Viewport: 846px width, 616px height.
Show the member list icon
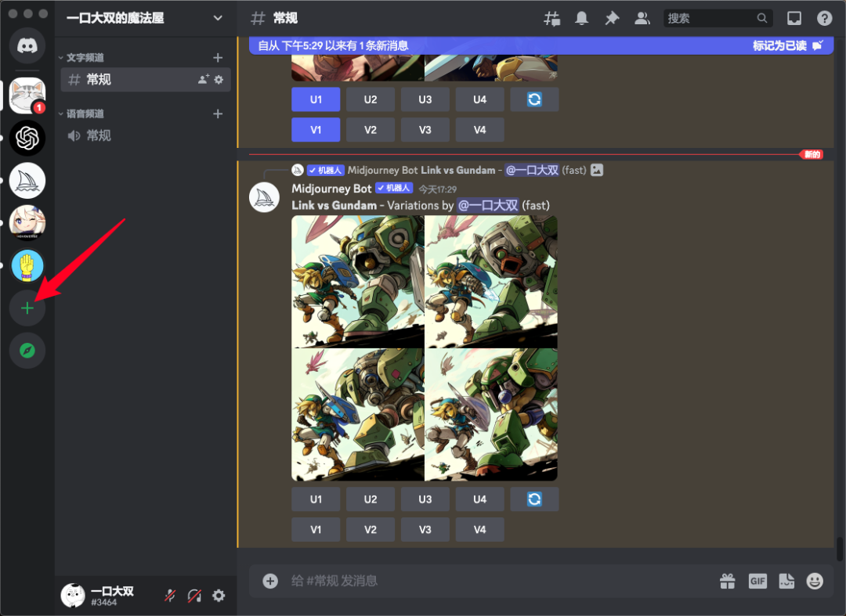click(642, 18)
